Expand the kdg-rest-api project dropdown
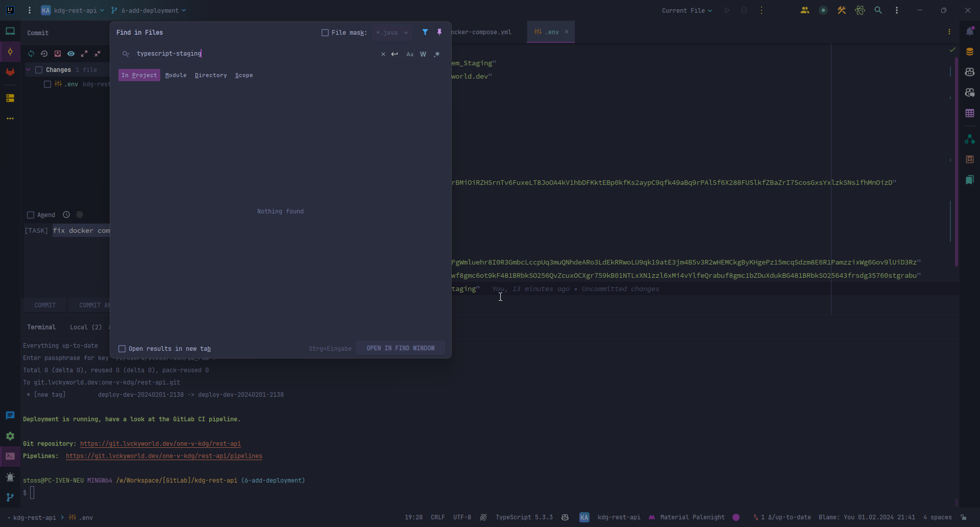This screenshot has width=980, height=527. (73, 10)
